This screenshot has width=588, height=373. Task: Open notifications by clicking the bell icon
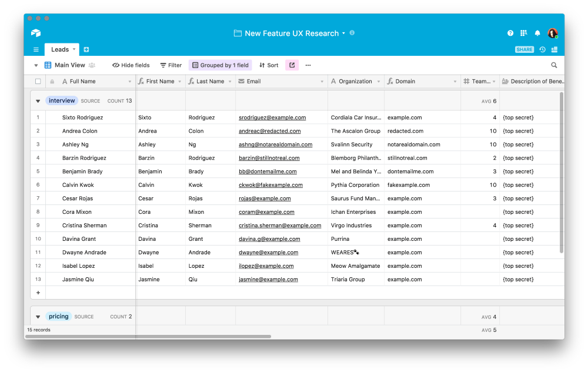tap(537, 33)
